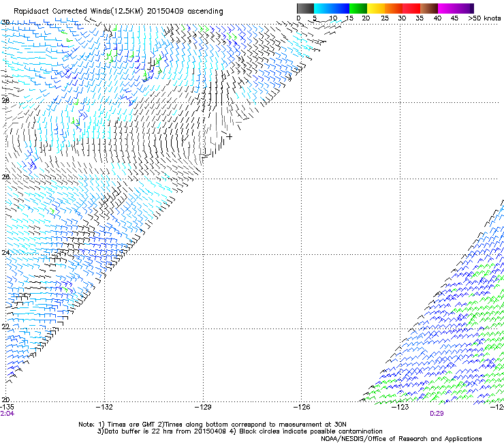Click the dark purple >50 knots swatch

(x=472, y=8)
